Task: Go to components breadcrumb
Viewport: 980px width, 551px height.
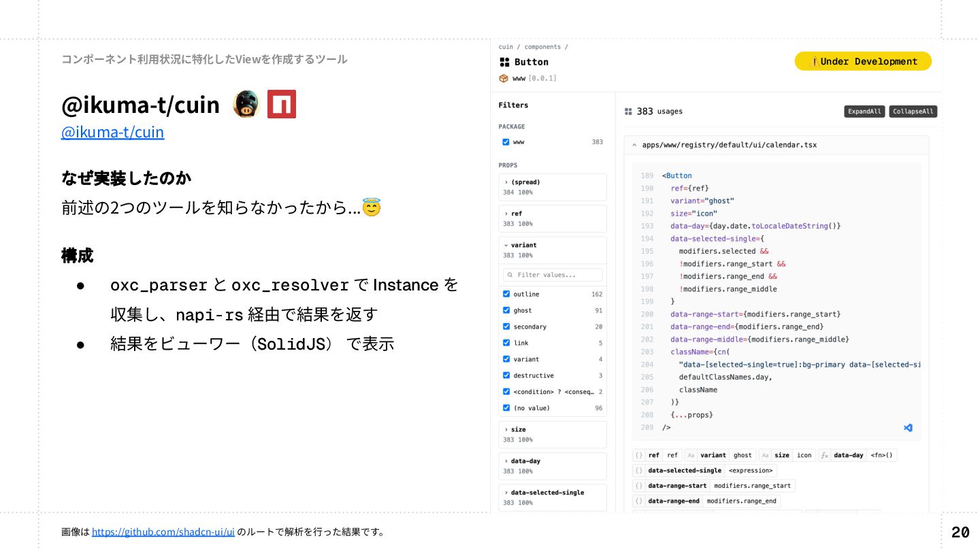Action: [542, 47]
